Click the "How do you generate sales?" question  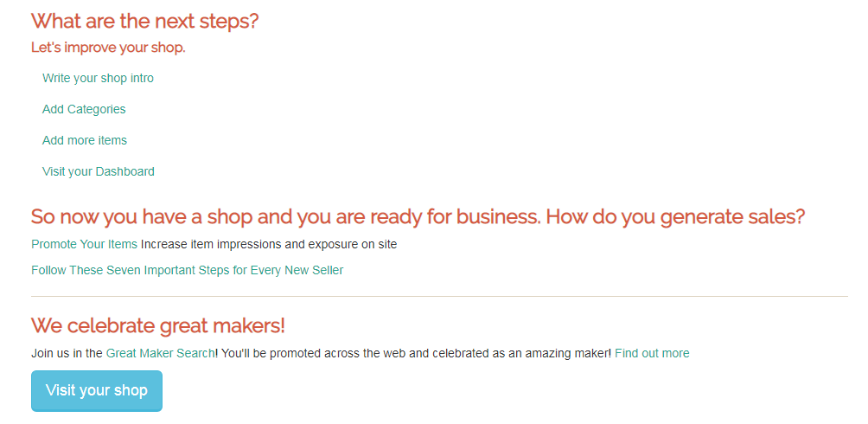click(676, 216)
